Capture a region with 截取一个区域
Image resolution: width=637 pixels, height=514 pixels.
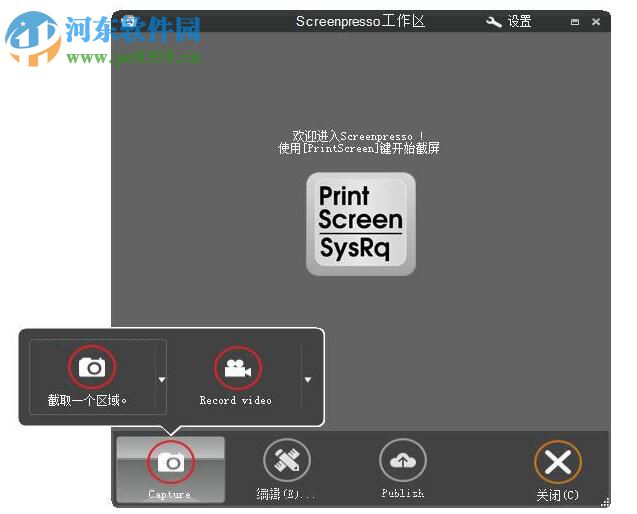click(x=93, y=377)
